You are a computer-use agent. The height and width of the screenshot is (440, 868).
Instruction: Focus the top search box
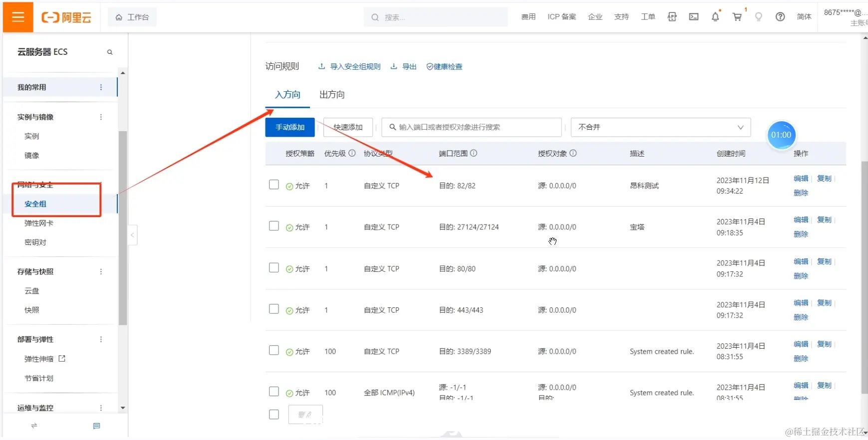click(x=436, y=17)
